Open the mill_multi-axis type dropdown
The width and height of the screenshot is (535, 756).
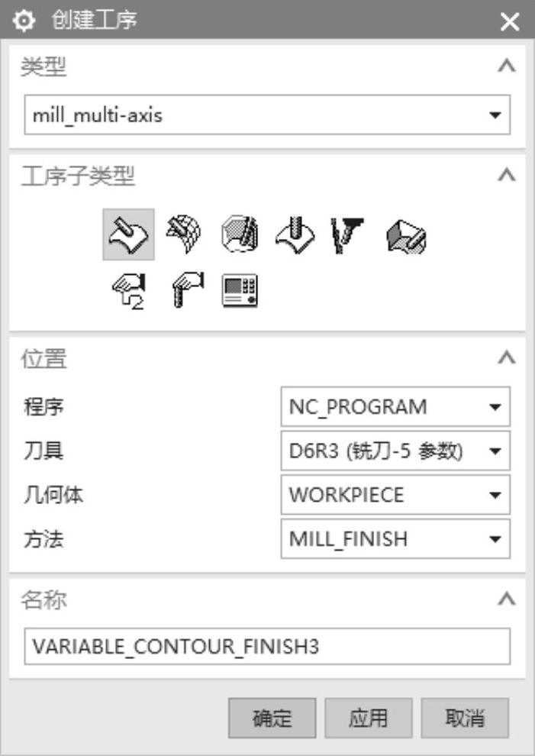(267, 115)
